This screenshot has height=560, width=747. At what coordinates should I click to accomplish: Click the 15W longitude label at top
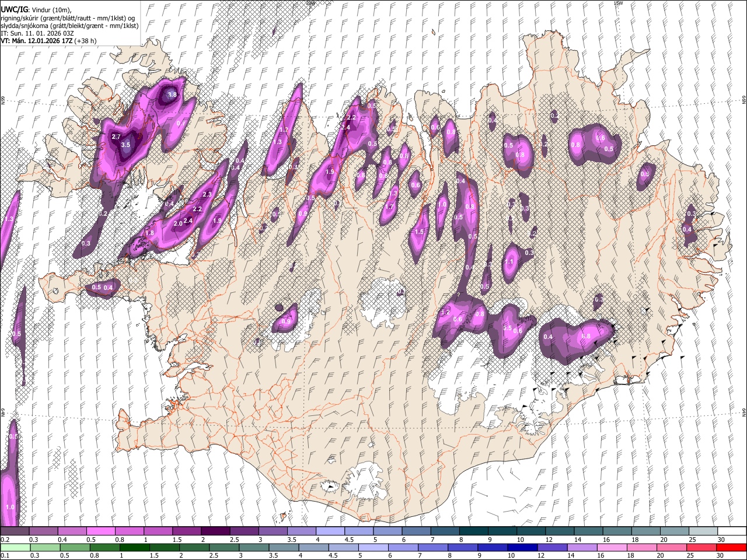pos(619,3)
